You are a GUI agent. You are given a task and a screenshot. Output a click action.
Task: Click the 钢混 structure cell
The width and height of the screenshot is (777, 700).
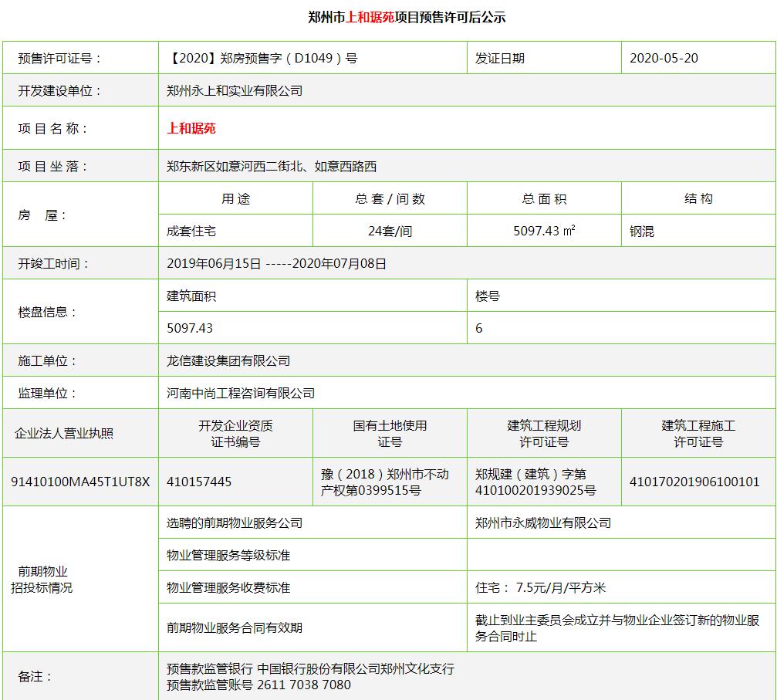pos(642,231)
